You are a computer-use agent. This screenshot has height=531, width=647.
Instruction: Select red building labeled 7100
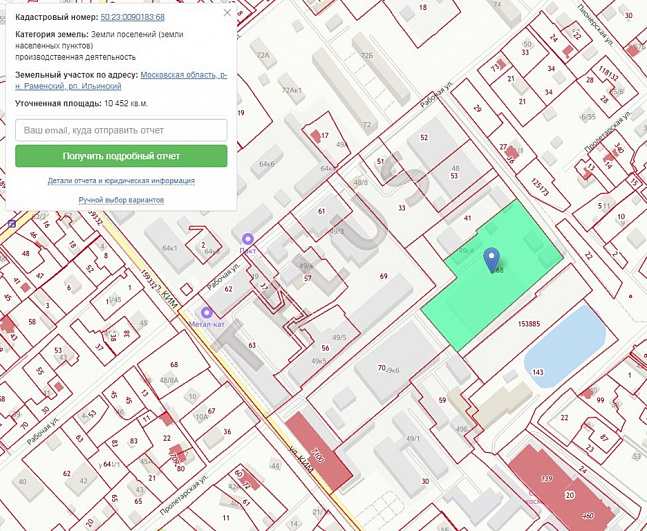(x=319, y=452)
